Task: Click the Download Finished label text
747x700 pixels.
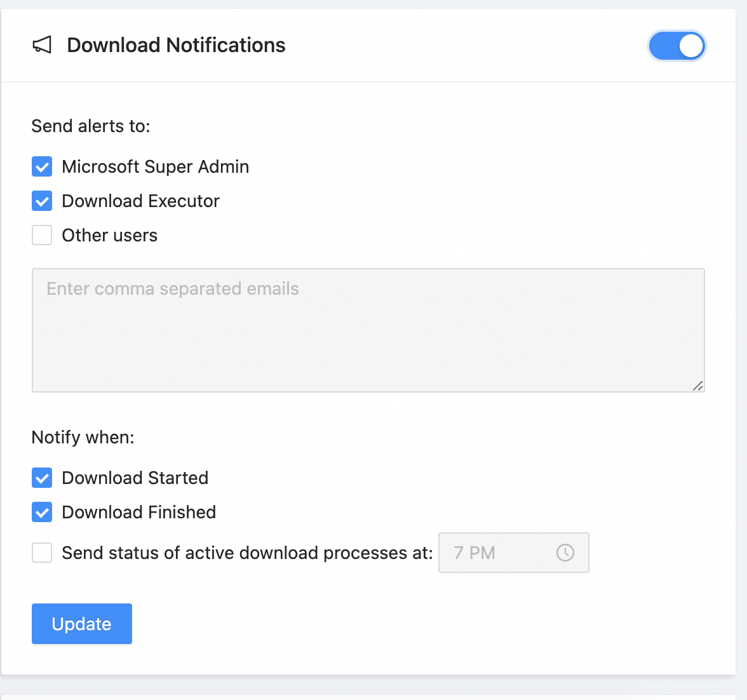Action: tap(138, 513)
